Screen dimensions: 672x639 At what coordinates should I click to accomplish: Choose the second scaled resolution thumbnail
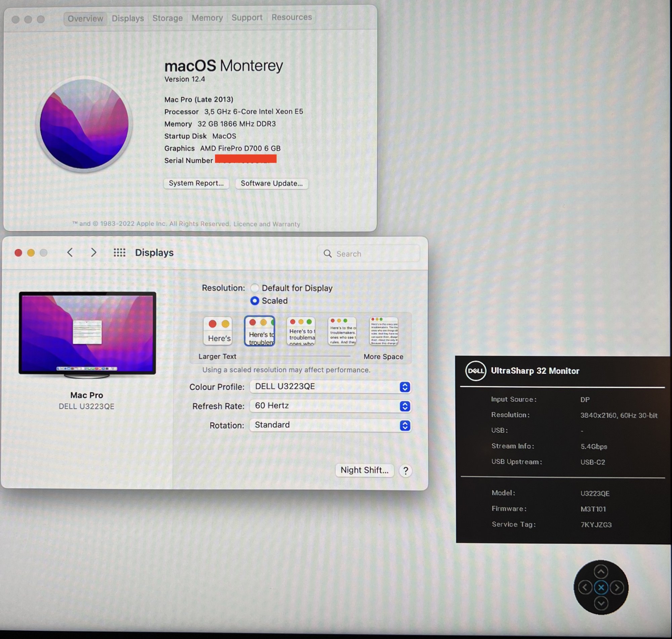click(x=259, y=331)
